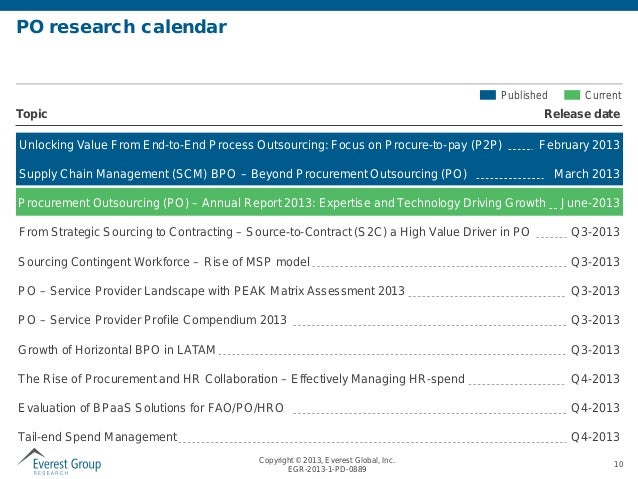Click the Release date column header

point(581,114)
